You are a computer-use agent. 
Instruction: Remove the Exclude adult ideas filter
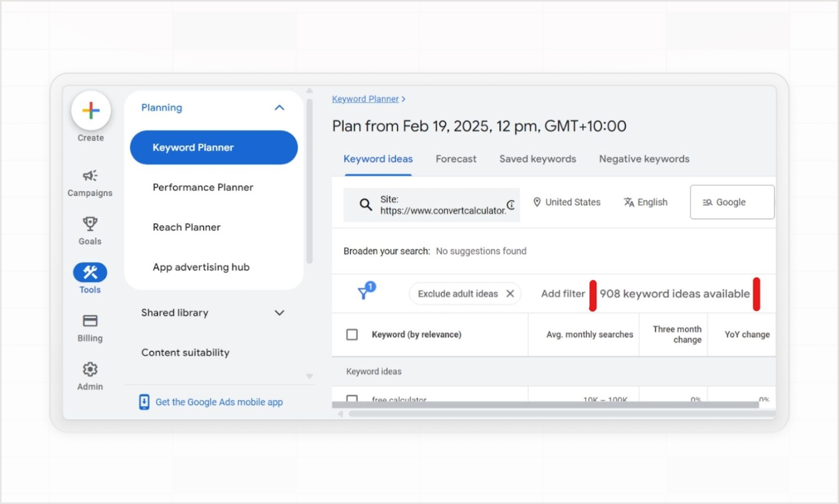tap(510, 293)
